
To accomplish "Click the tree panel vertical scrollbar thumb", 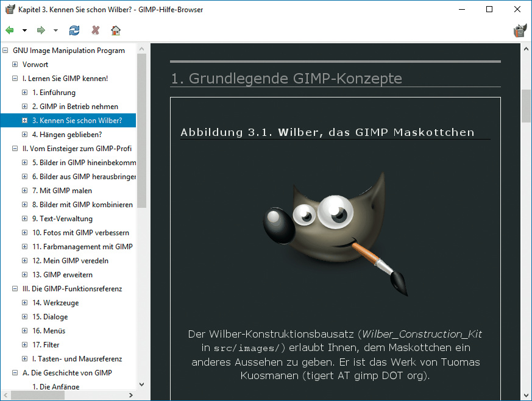I will tap(141, 130).
